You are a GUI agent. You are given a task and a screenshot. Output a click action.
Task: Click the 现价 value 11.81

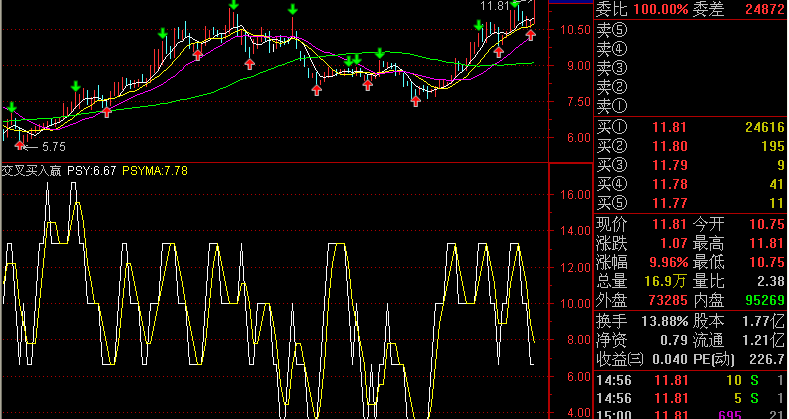click(669, 224)
